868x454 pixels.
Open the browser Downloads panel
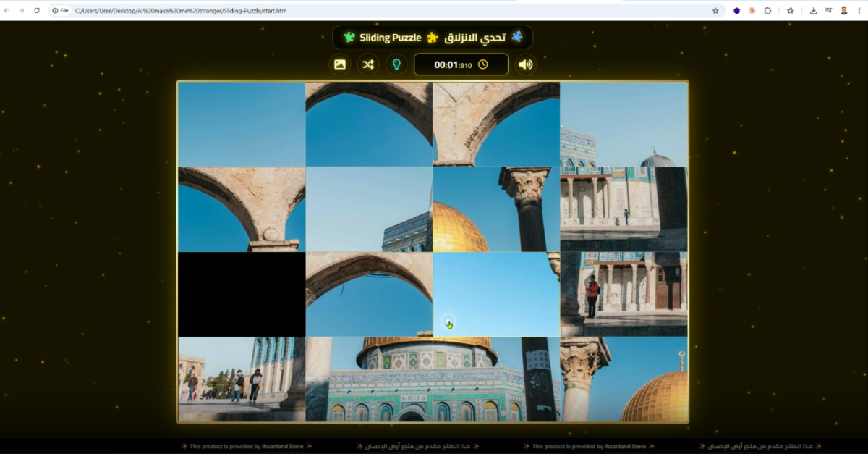pyautogui.click(x=814, y=11)
